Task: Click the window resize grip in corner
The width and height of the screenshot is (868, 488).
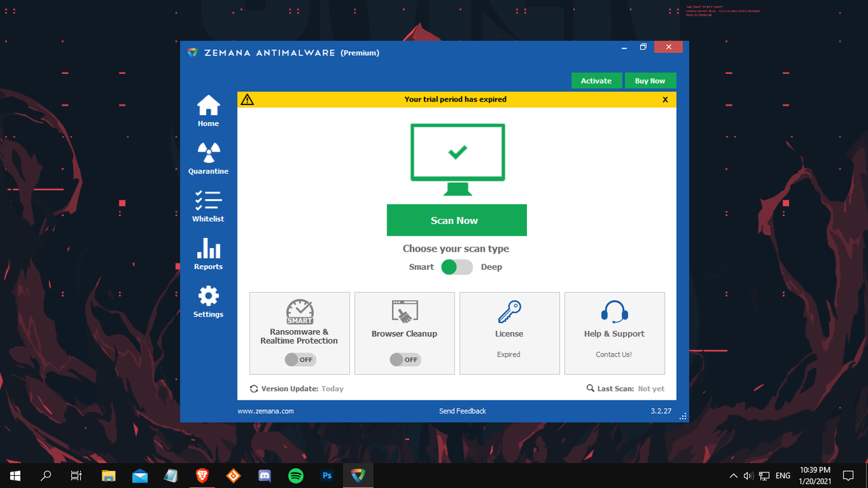Action: pyautogui.click(x=684, y=416)
